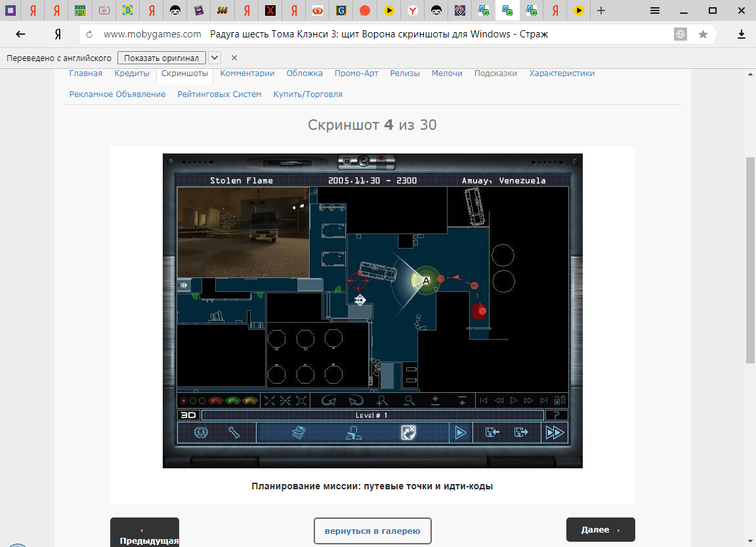Click the Переведено с английского label

[59, 58]
